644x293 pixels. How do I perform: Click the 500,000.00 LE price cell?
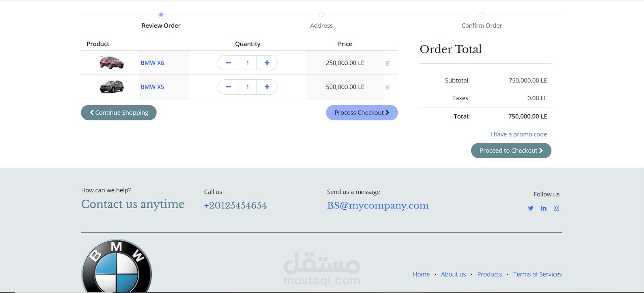click(345, 87)
